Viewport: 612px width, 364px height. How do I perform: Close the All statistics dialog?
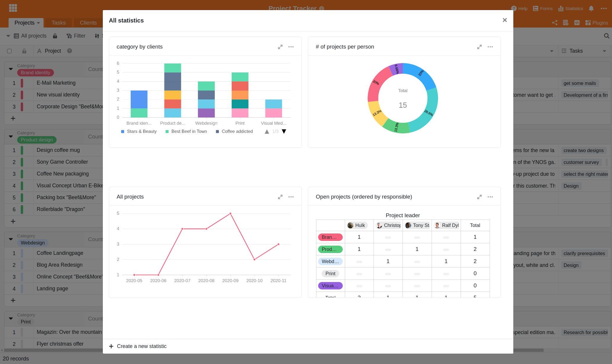click(504, 20)
